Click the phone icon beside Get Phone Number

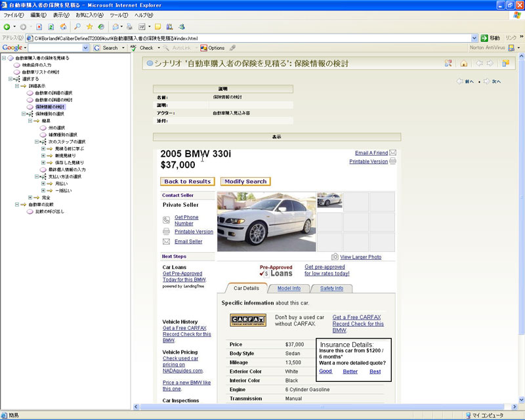[x=167, y=220]
